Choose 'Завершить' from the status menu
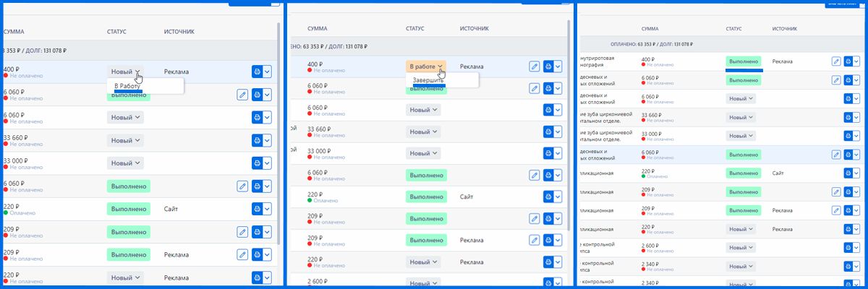The image size is (868, 289). point(428,80)
